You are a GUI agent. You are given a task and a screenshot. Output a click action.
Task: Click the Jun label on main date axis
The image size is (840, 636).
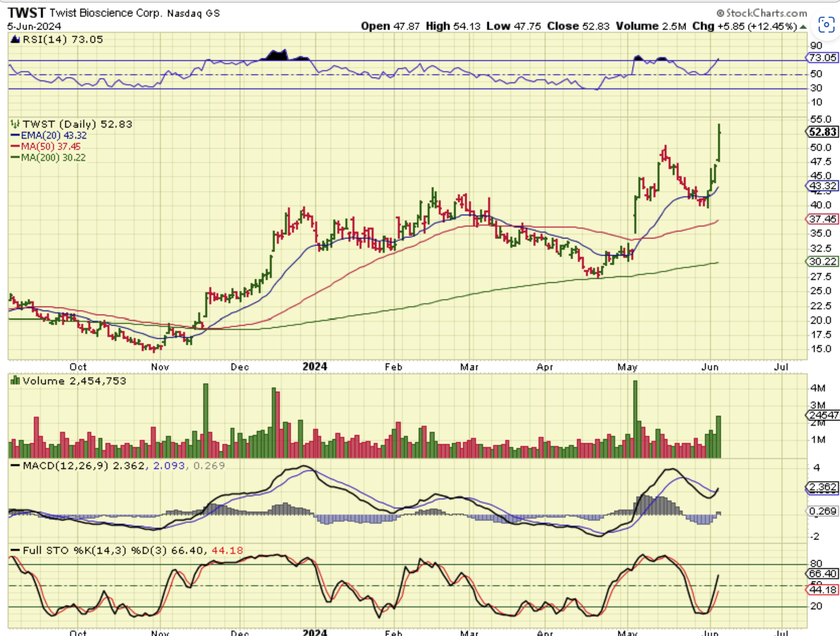tap(710, 367)
